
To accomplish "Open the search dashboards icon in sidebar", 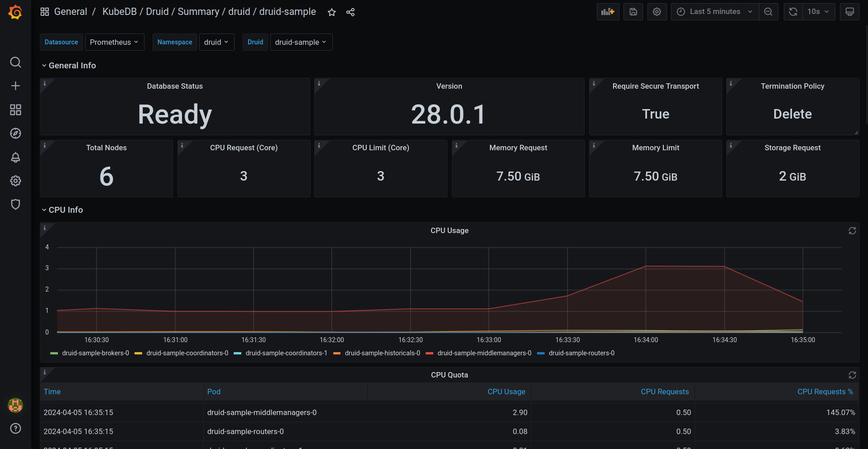I will click(15, 62).
